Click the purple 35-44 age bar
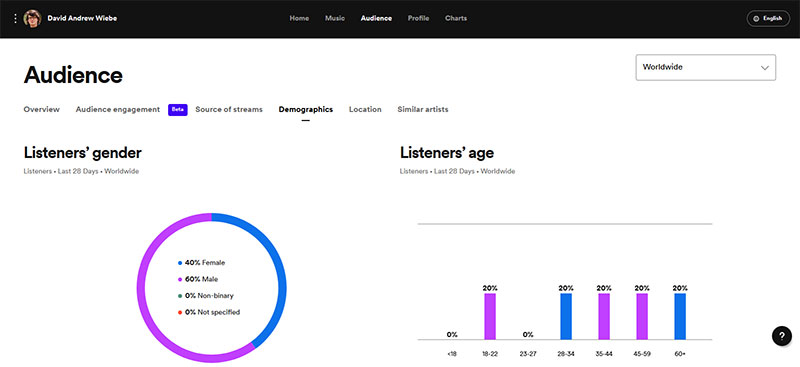Viewport: 800px width, 367px height. tap(604, 316)
